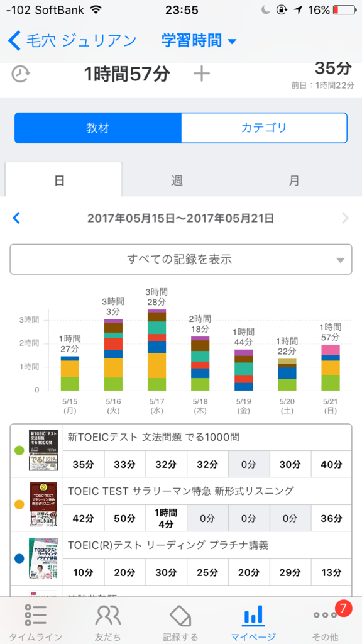Open the すべての記録を表示 dropdown
The height and width of the screenshot is (644, 362).
pyautogui.click(x=181, y=259)
